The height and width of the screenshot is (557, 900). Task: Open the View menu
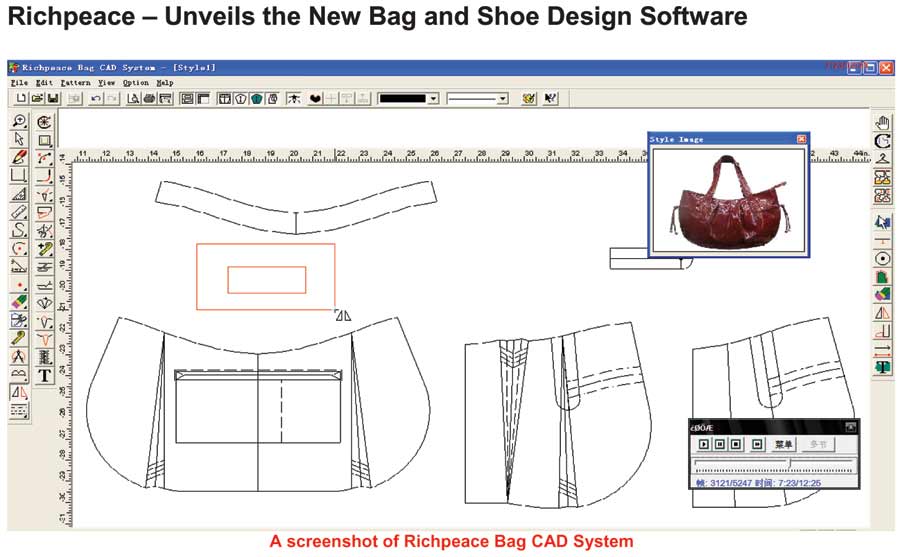click(106, 83)
